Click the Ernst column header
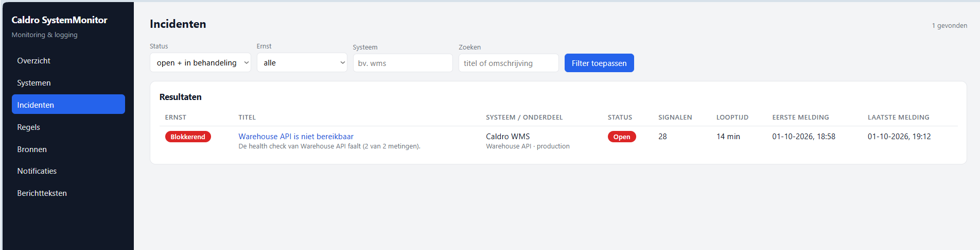Screen dimensions: 980x250 click(x=176, y=118)
